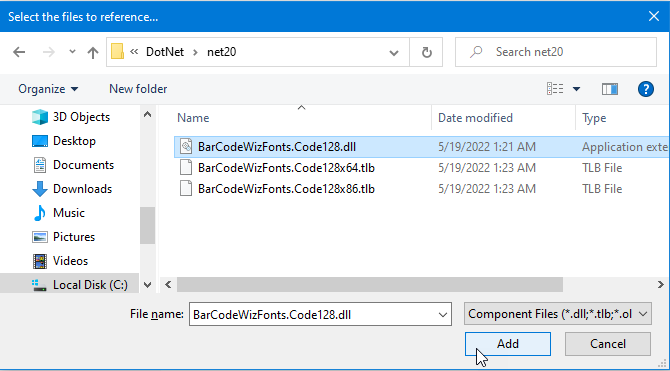
Task: Click the folder icon in address bar
Action: click(118, 52)
